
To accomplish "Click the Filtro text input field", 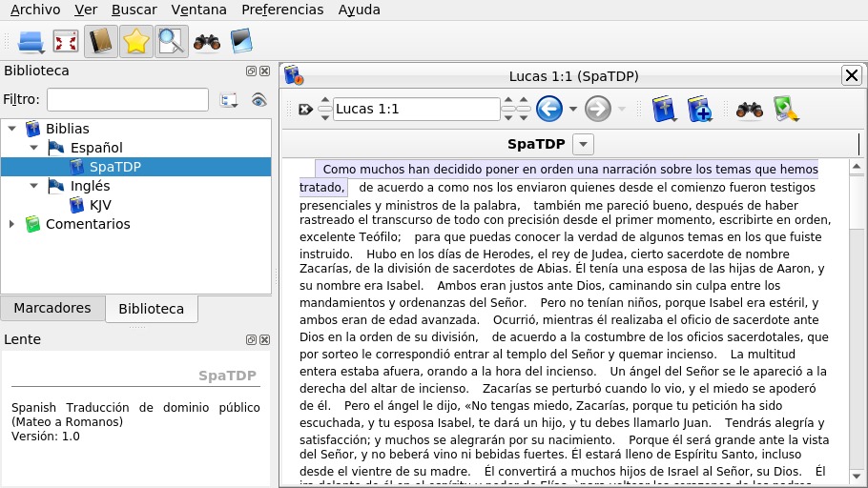I will pos(128,99).
